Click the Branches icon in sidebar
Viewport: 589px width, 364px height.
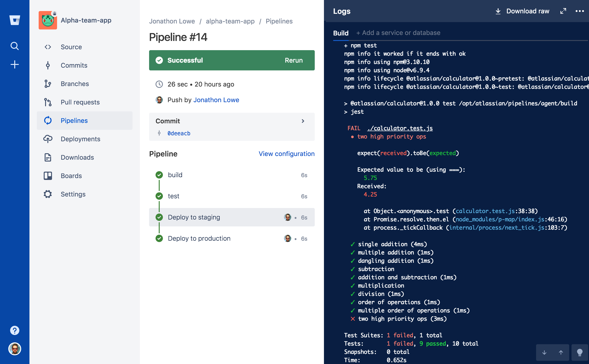pos(48,84)
